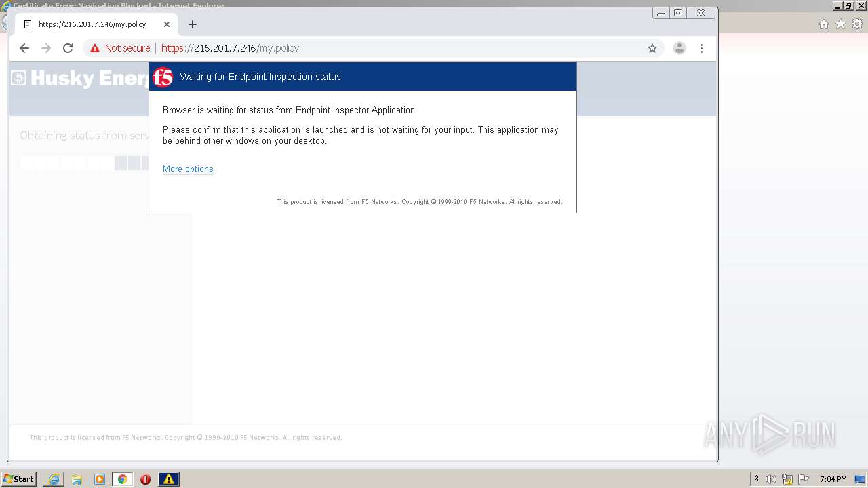
Task: Open the More options link
Action: (188, 169)
